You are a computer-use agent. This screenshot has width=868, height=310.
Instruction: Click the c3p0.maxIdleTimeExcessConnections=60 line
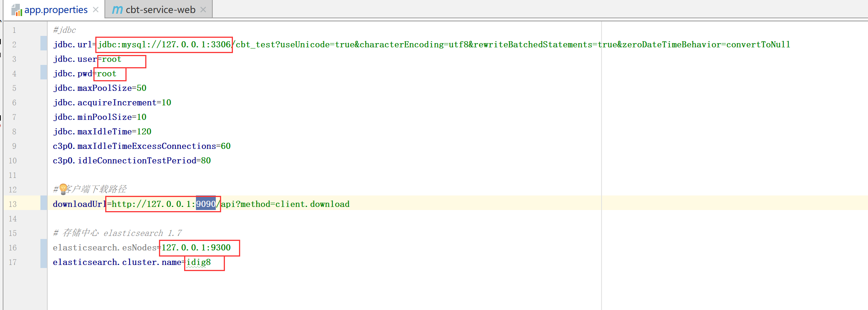tap(142, 146)
